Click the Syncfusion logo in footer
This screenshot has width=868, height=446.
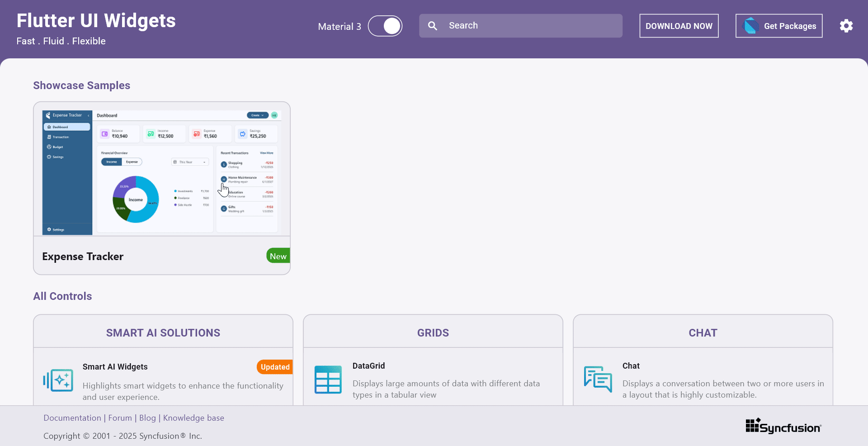coord(783,426)
